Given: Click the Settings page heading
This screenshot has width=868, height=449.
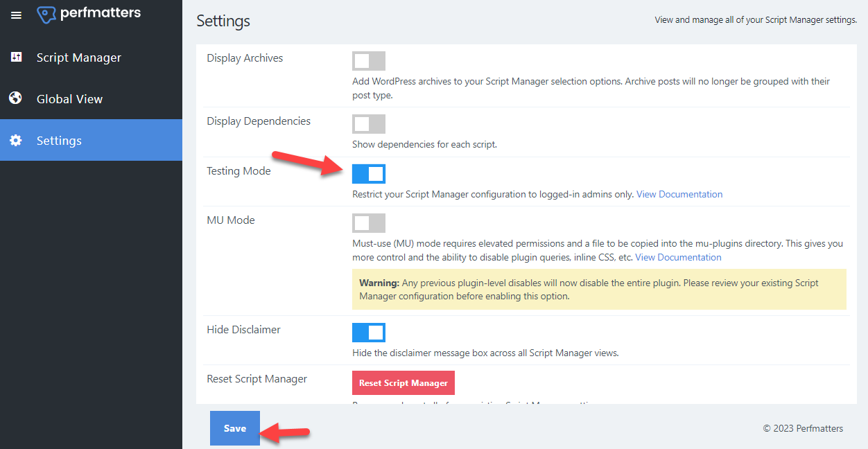Looking at the screenshot, I should point(223,21).
